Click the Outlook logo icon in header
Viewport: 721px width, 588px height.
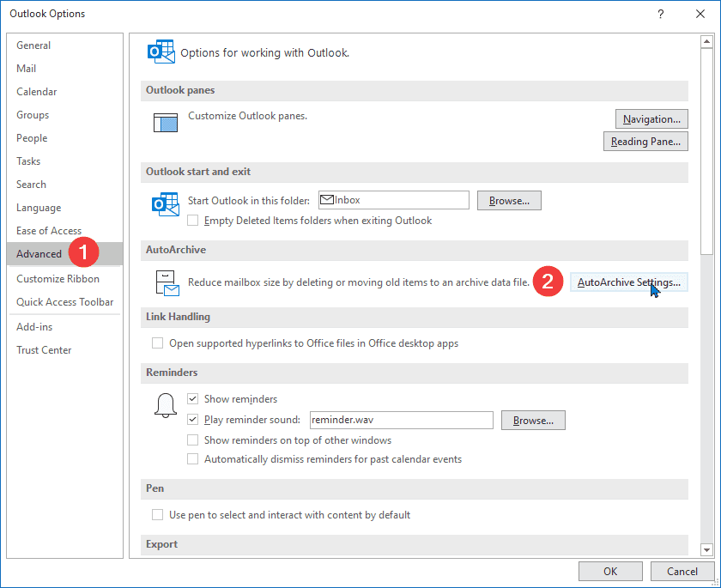point(161,52)
